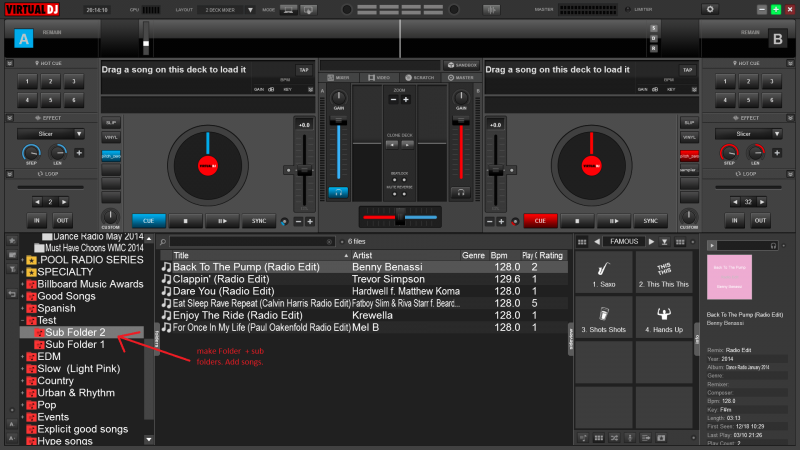Screen dimensions: 800x450
Task: Click the browser search input field
Action: [x=252, y=242]
